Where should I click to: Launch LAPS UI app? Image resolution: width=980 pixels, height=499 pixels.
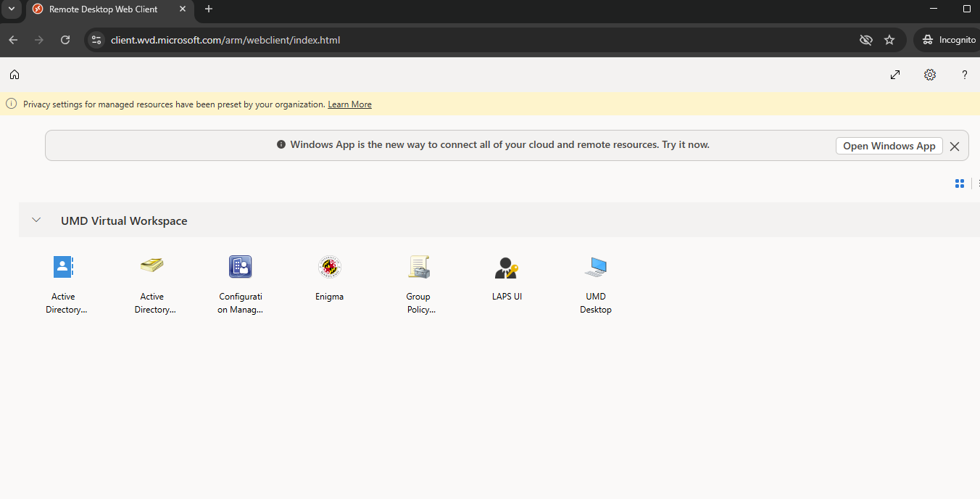(507, 268)
